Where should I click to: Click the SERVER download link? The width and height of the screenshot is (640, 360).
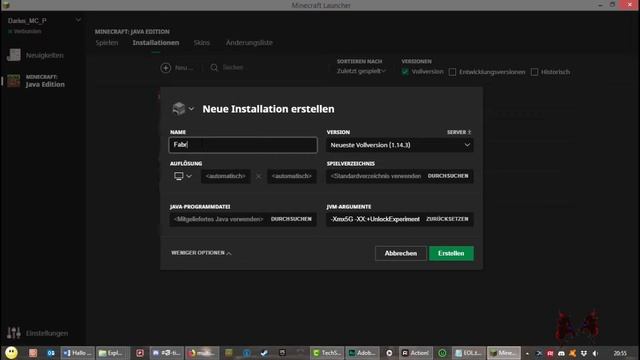(459, 132)
